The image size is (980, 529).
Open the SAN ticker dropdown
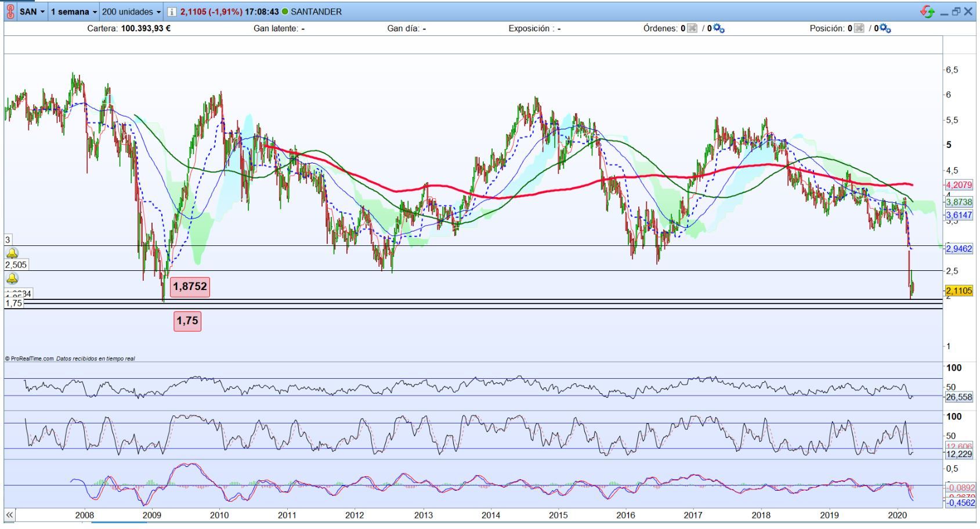(32, 12)
